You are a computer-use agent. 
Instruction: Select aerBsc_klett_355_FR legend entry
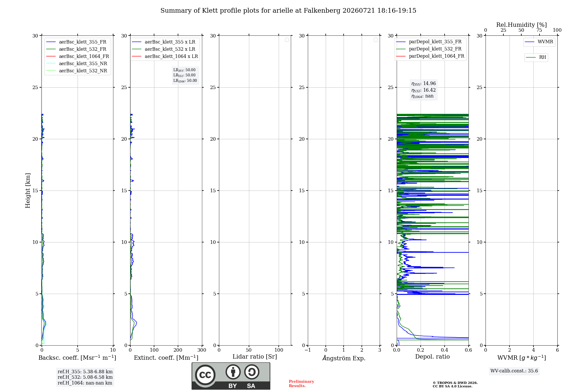point(76,42)
